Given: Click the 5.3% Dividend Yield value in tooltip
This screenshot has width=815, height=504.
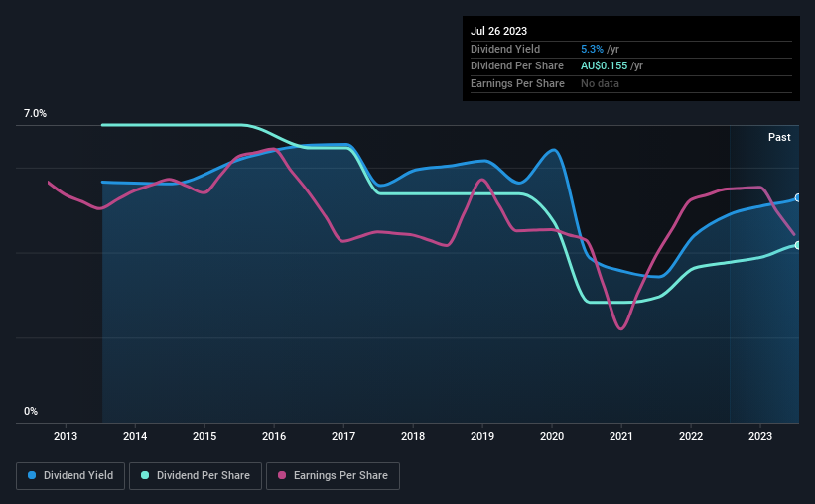Looking at the screenshot, I should (592, 49).
